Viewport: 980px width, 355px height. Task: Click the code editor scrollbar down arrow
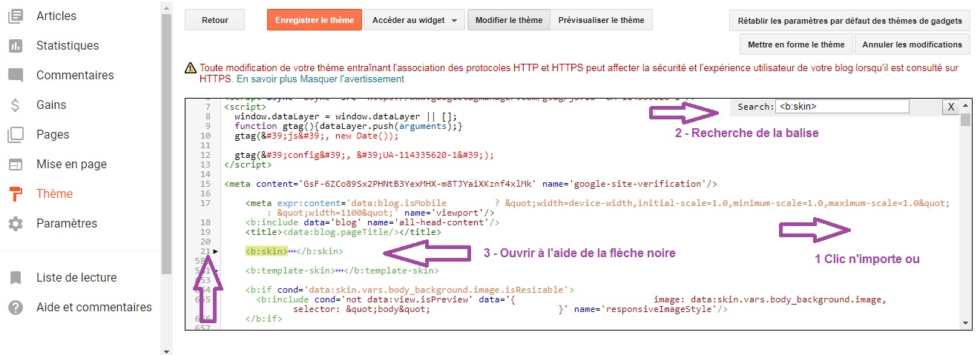[x=965, y=323]
